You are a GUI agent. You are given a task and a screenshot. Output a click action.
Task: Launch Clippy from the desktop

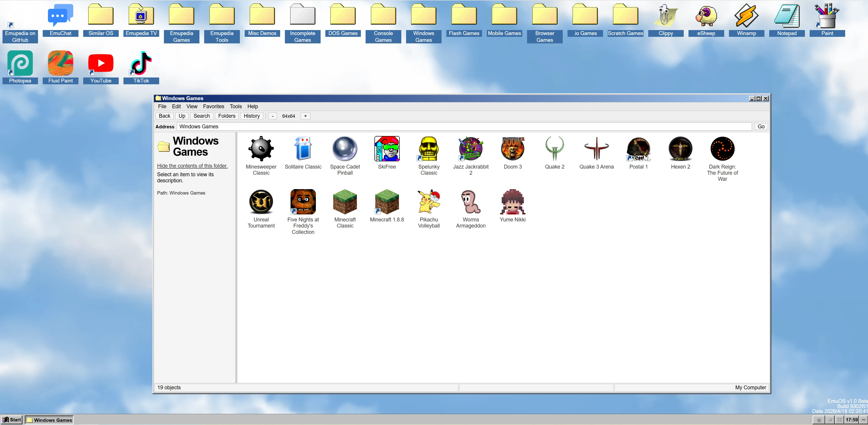click(665, 16)
